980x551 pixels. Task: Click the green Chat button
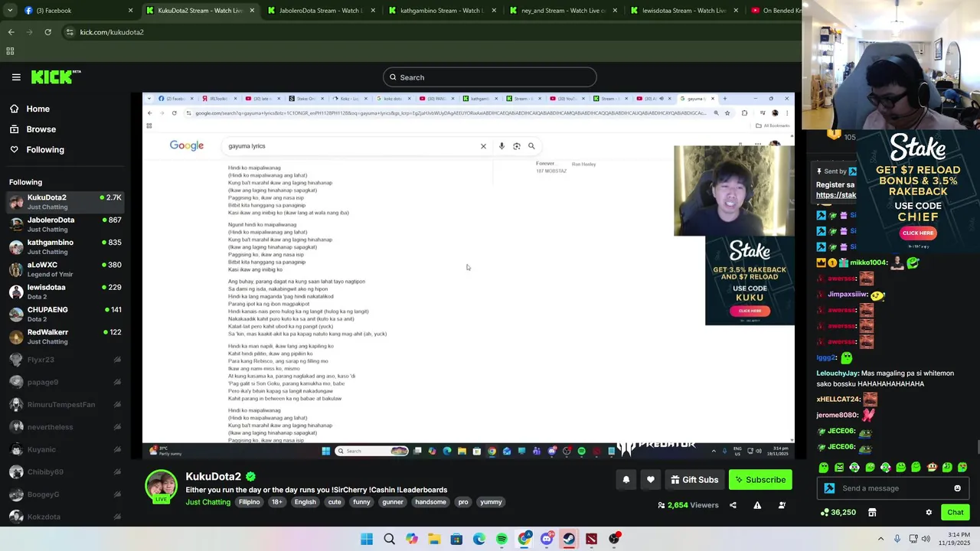pyautogui.click(x=955, y=513)
